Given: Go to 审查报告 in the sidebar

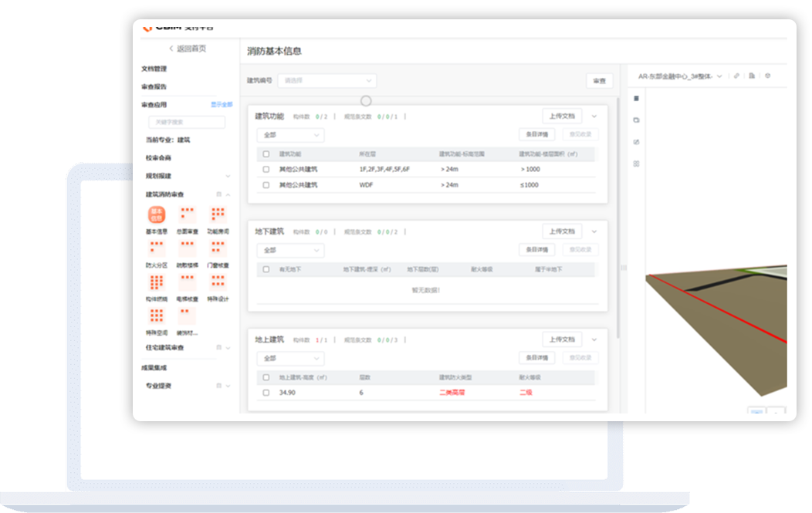Looking at the screenshot, I should click(154, 86).
